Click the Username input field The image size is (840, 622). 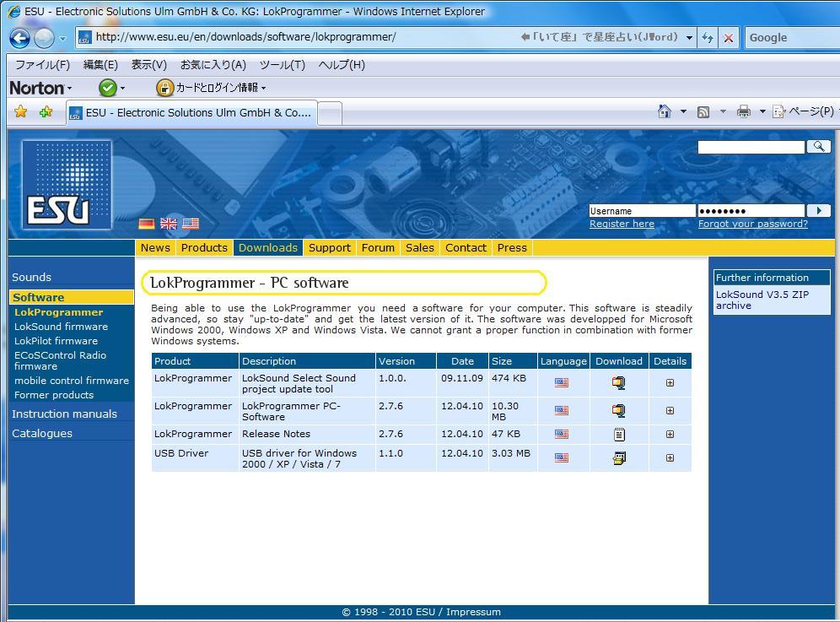tap(642, 211)
